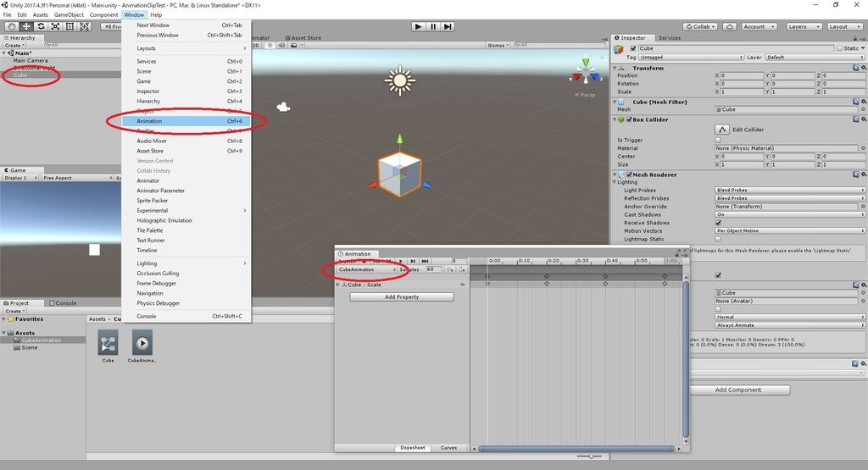Open the Collab dropdown
Image resolution: width=868 pixels, height=470 pixels.
pyautogui.click(x=701, y=26)
